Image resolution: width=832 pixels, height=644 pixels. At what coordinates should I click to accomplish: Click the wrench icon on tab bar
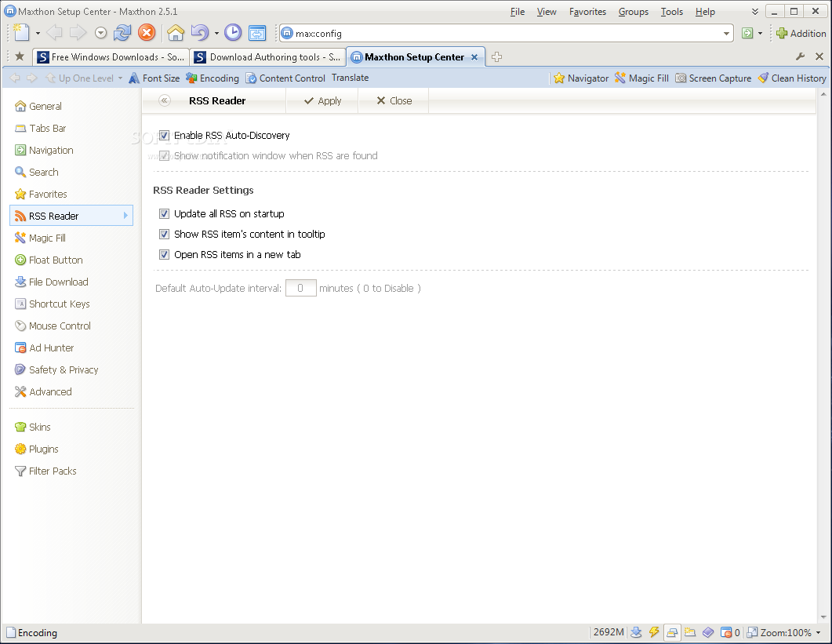800,56
